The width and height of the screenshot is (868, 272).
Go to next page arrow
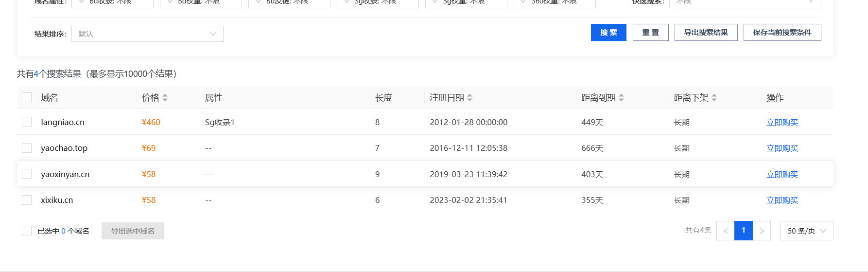coord(762,231)
